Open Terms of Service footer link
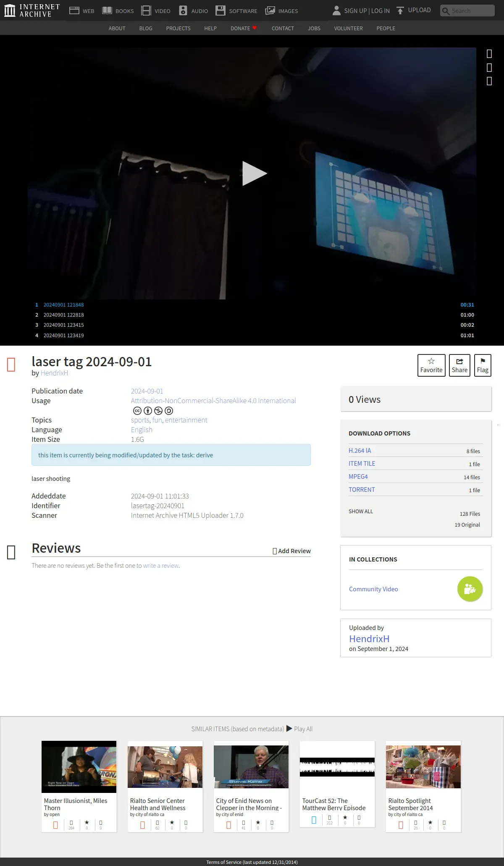The height and width of the screenshot is (866, 504). [252, 862]
